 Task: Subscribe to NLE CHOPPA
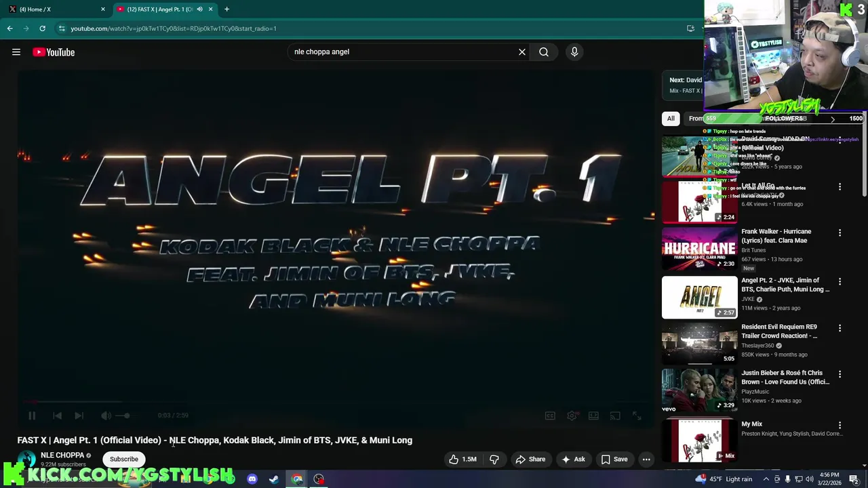click(x=124, y=459)
